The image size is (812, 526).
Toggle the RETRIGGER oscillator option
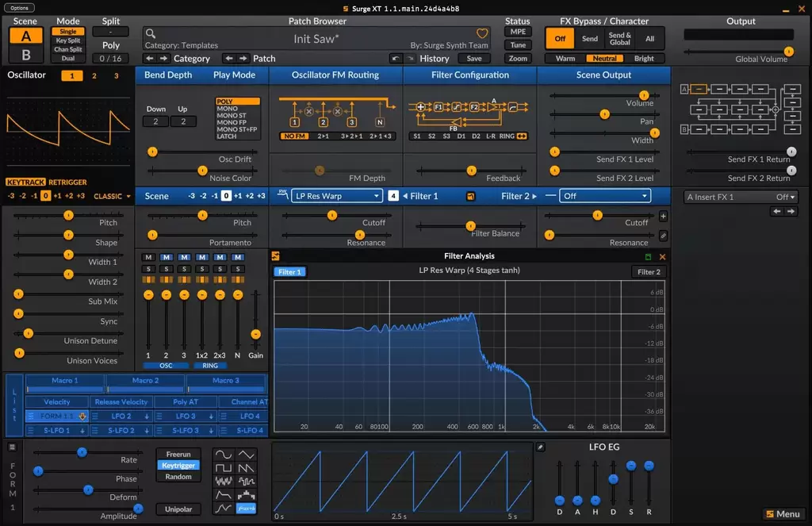[67, 182]
